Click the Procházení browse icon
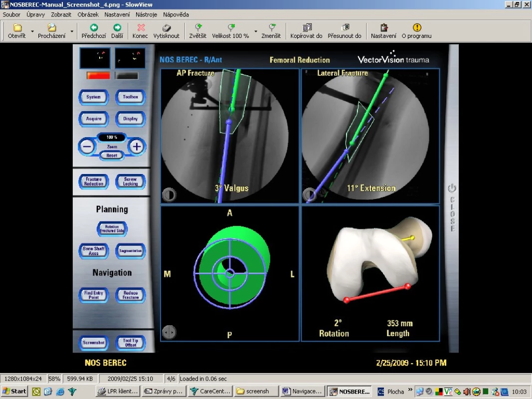Image resolution: width=532 pixels, height=399 pixels. 51,27
